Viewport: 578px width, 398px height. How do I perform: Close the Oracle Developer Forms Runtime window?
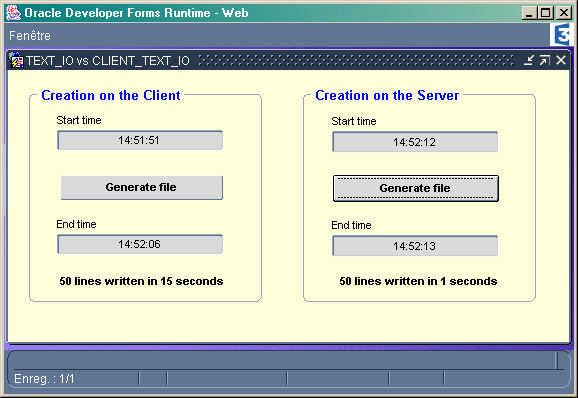564,13
